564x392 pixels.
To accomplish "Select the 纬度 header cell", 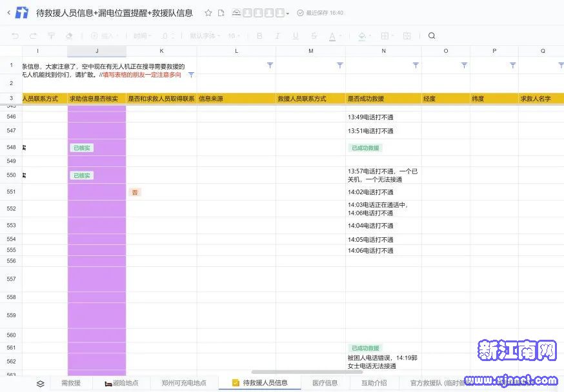I will [x=494, y=99].
